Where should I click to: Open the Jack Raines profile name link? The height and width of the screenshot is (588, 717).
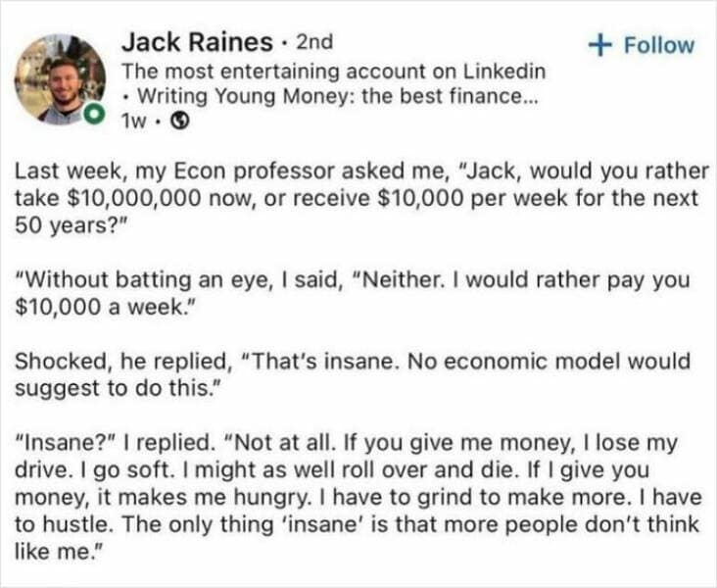click(x=196, y=42)
